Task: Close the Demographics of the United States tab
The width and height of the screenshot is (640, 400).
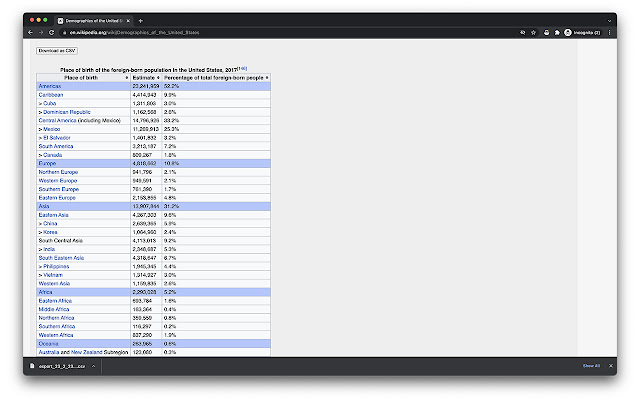Action: pos(128,20)
